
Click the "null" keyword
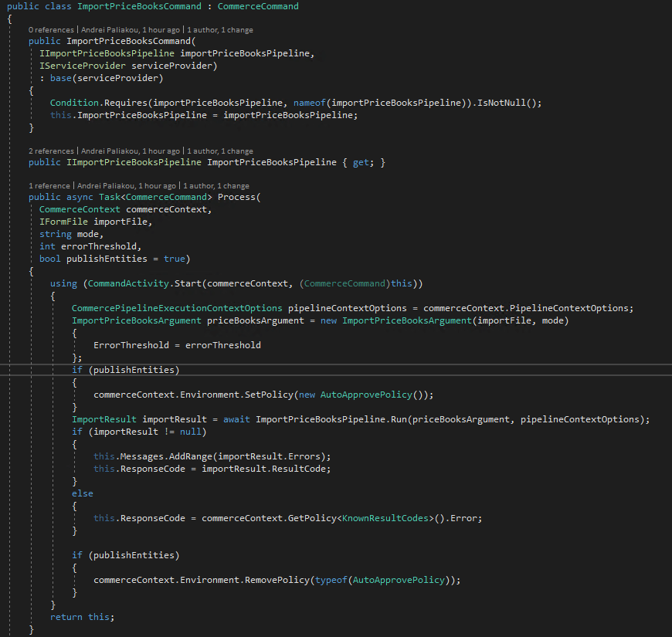click(x=191, y=432)
